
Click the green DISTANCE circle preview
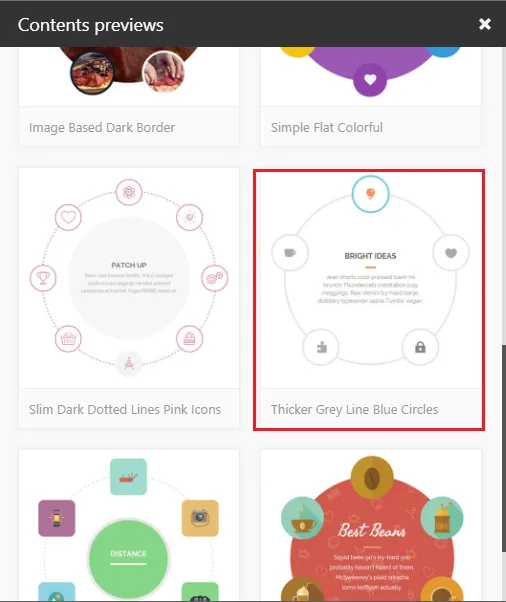(x=128, y=559)
